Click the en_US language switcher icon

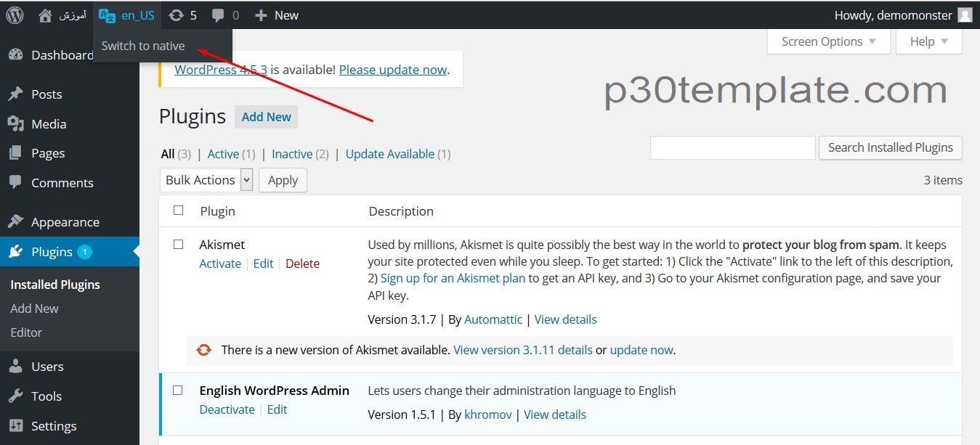coord(107,15)
